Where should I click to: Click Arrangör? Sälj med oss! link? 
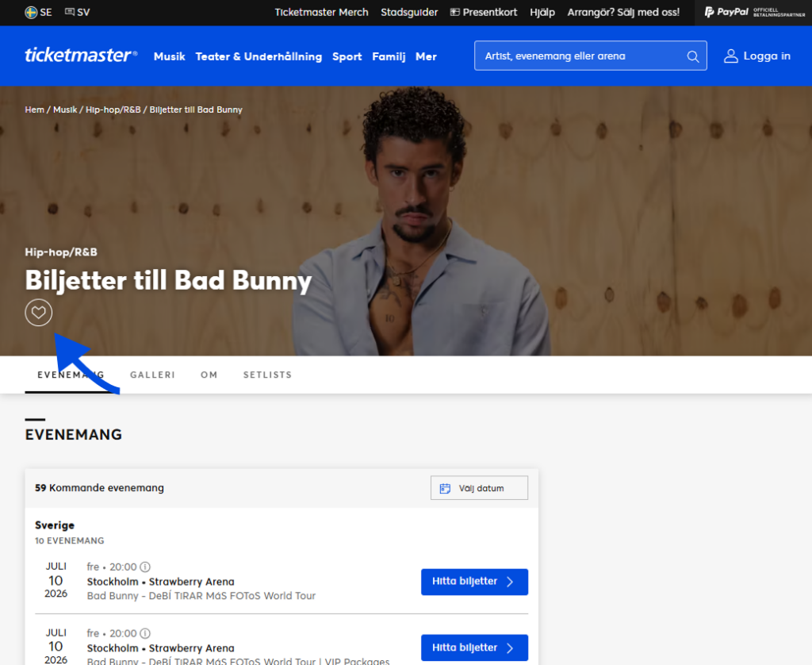click(x=623, y=13)
